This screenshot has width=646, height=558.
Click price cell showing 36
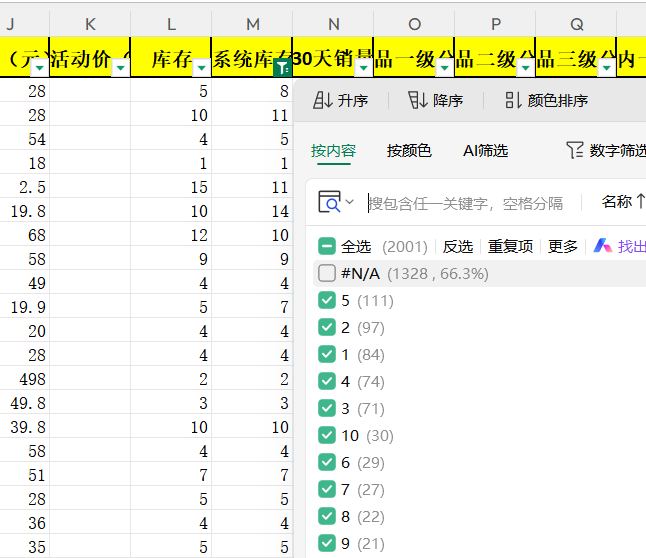coord(24,523)
